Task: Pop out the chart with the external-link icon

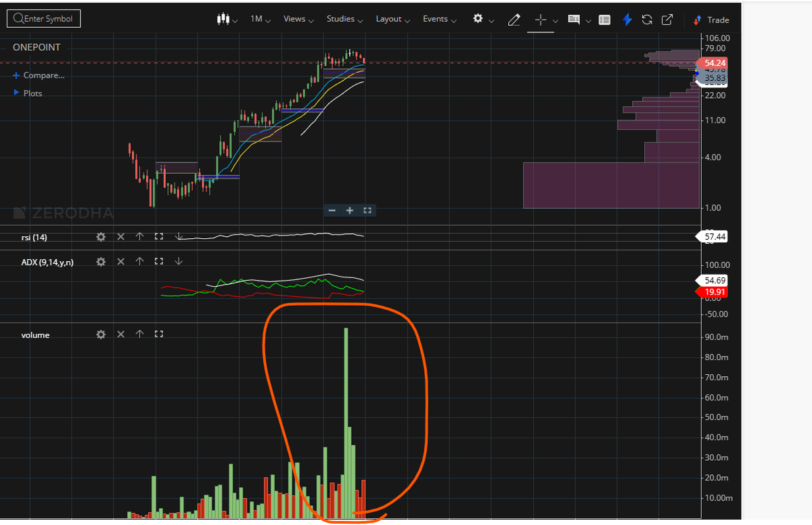Action: [x=667, y=20]
